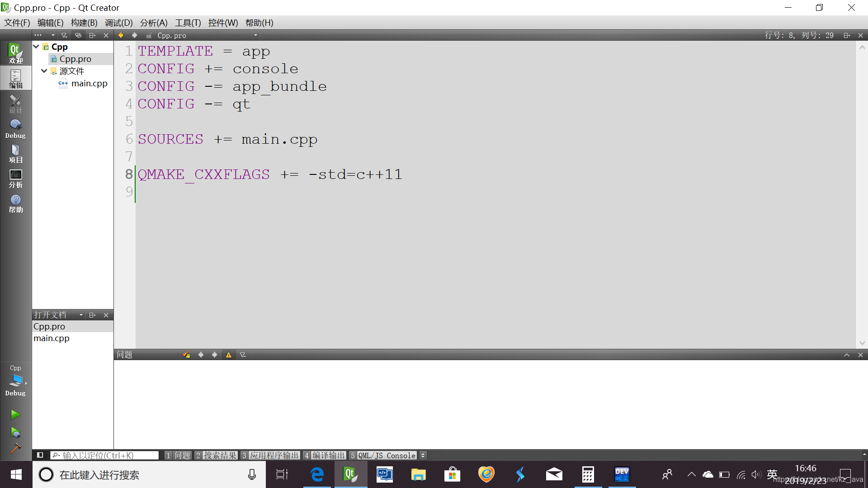
Task: Select Cpp.pro in the open documents list
Action: tap(49, 326)
